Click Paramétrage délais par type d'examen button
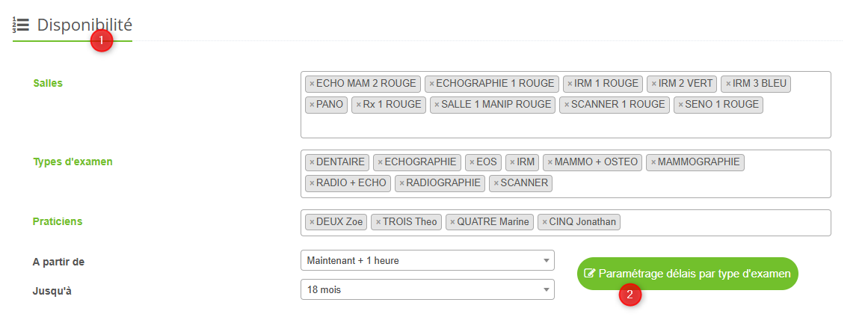 point(688,274)
